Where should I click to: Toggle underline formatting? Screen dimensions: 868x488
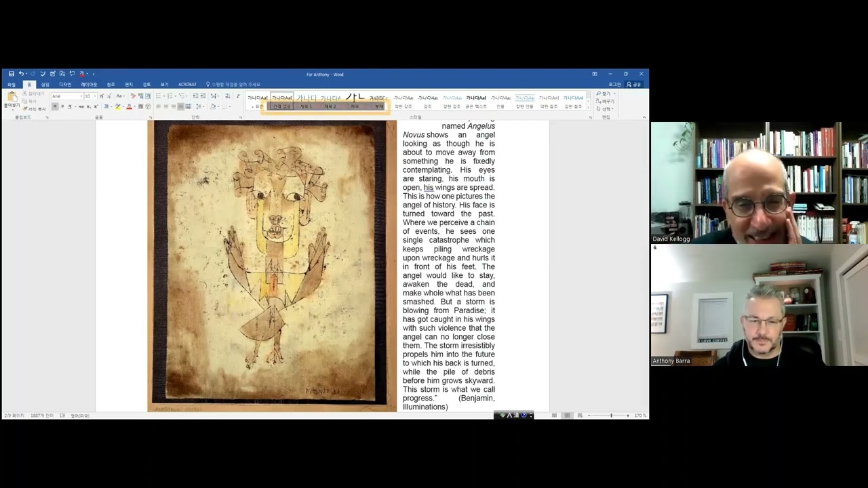pos(69,106)
